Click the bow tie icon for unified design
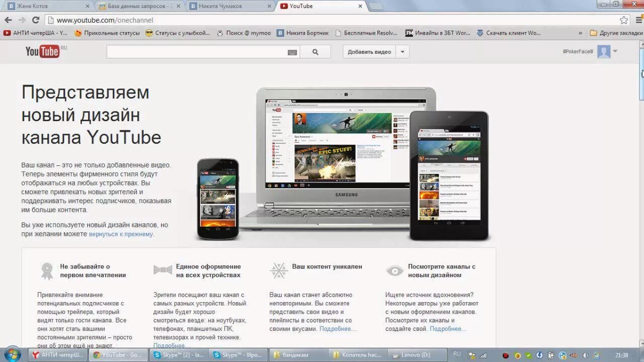Viewport: 644px width, 362px height. click(163, 270)
